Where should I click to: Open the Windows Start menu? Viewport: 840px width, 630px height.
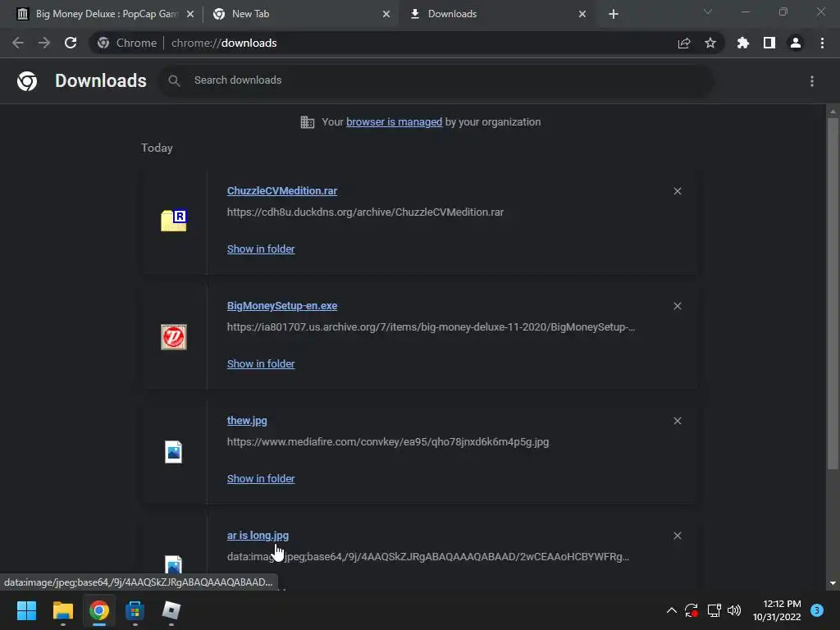[26, 610]
